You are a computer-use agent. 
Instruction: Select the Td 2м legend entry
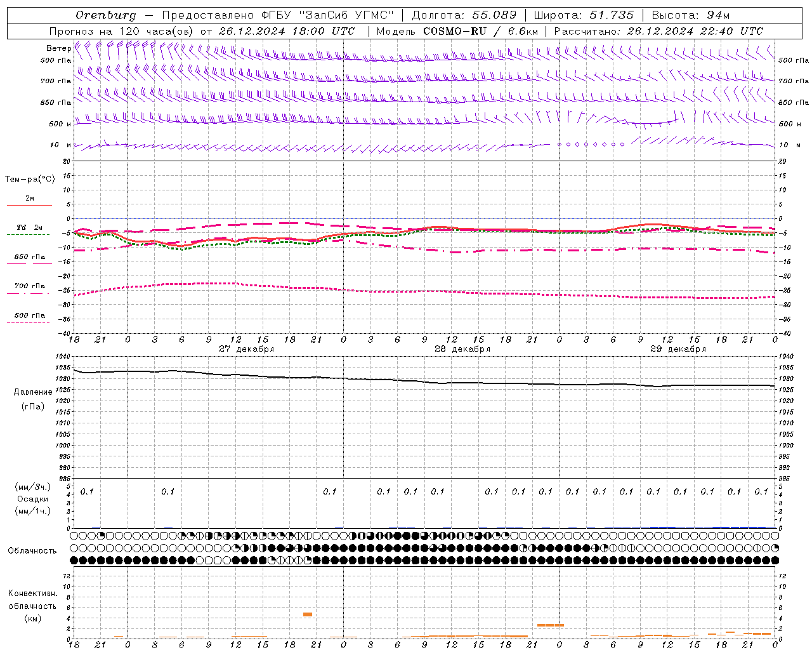(29, 227)
